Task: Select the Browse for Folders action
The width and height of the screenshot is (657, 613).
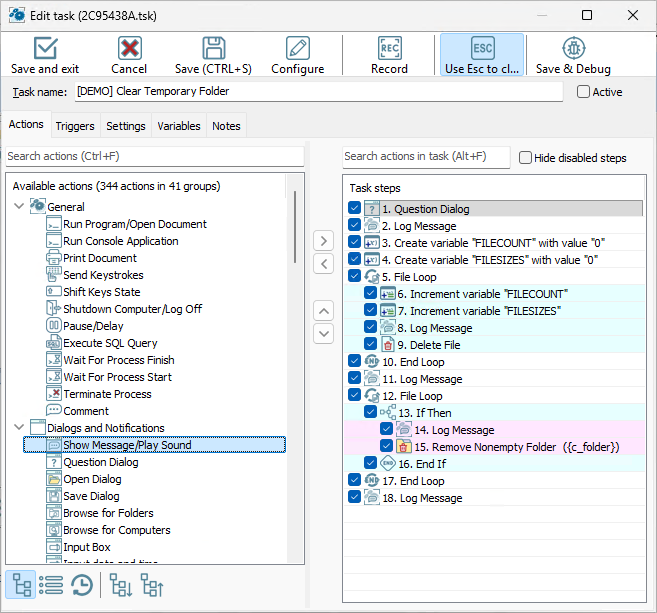Action: coord(108,513)
